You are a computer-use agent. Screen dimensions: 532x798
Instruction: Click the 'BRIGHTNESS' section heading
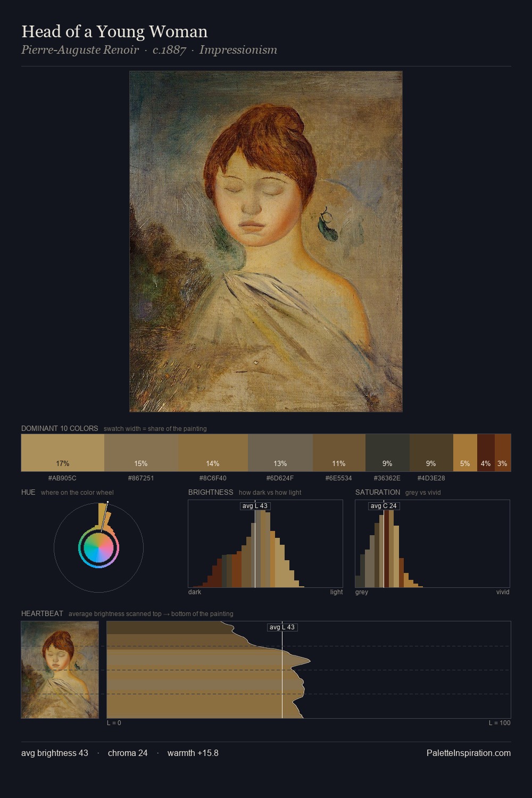coord(211,492)
